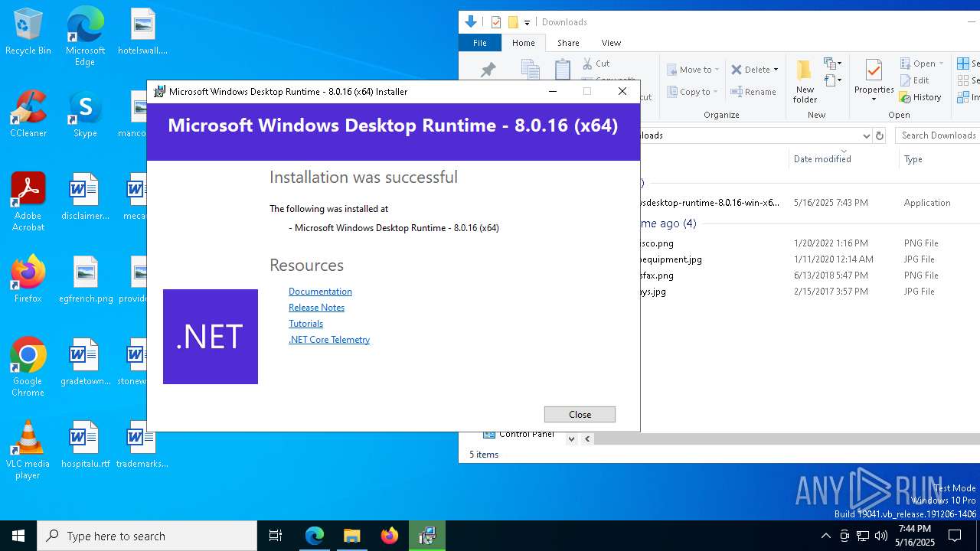Launch Microsoft Edge from the desktop

[85, 37]
